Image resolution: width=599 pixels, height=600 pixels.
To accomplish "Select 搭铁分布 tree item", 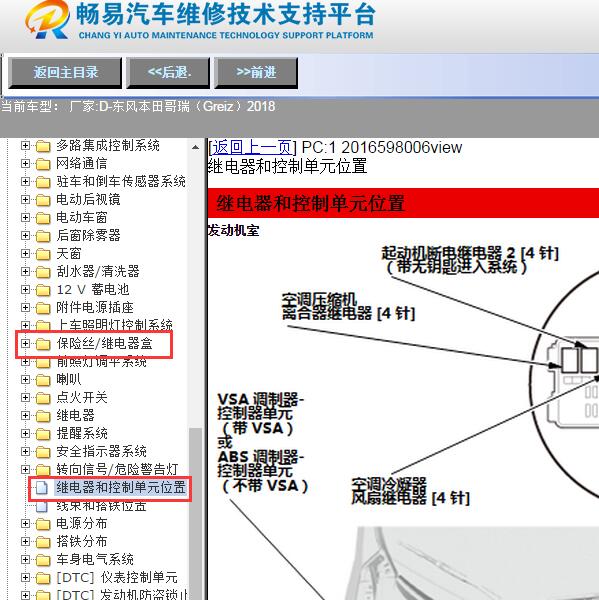I will pos(82,541).
